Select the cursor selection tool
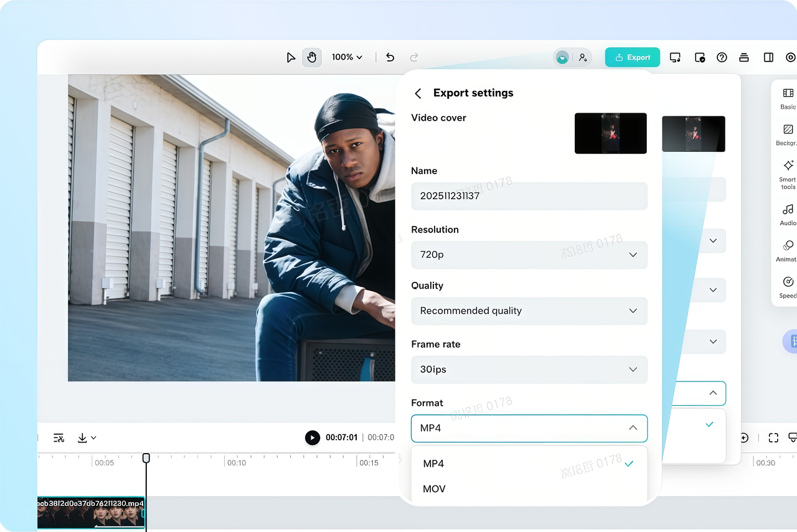The image size is (797, 532). pyautogui.click(x=291, y=57)
